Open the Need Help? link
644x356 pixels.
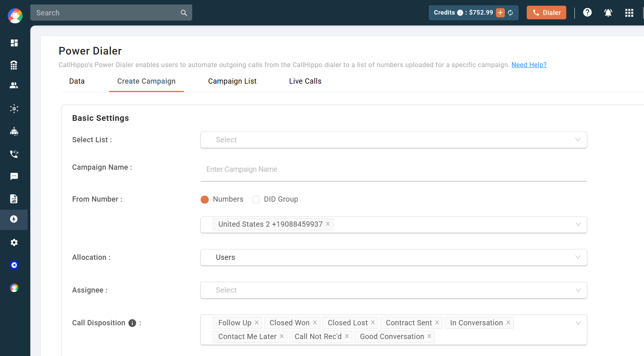tap(529, 65)
